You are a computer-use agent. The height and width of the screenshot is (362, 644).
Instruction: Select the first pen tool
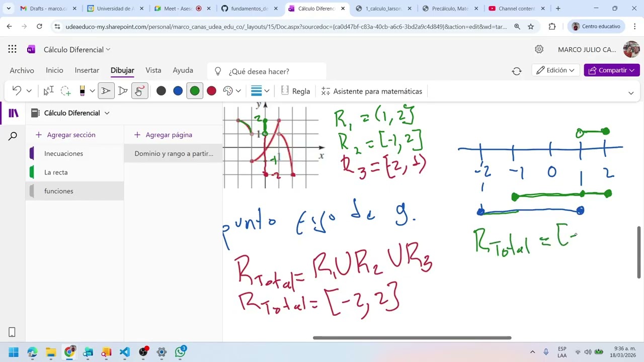pyautogui.click(x=106, y=91)
